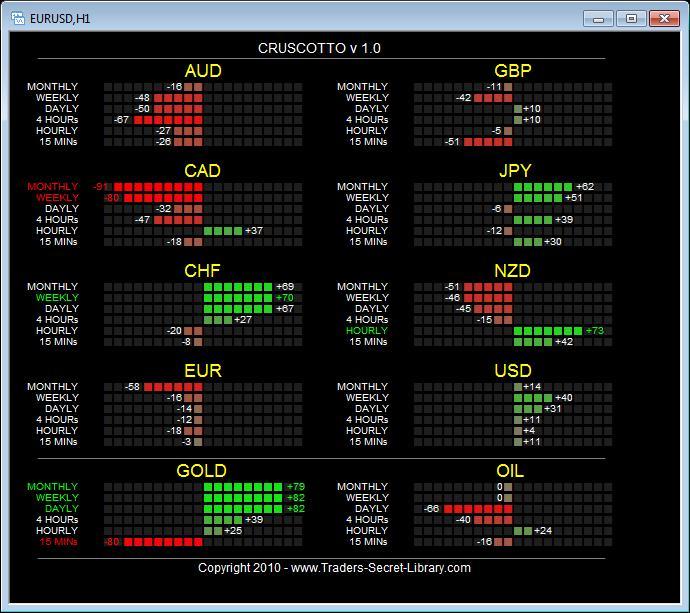The image size is (690, 613).
Task: Click the red CAD MONTHLY label
Action: click(x=52, y=187)
